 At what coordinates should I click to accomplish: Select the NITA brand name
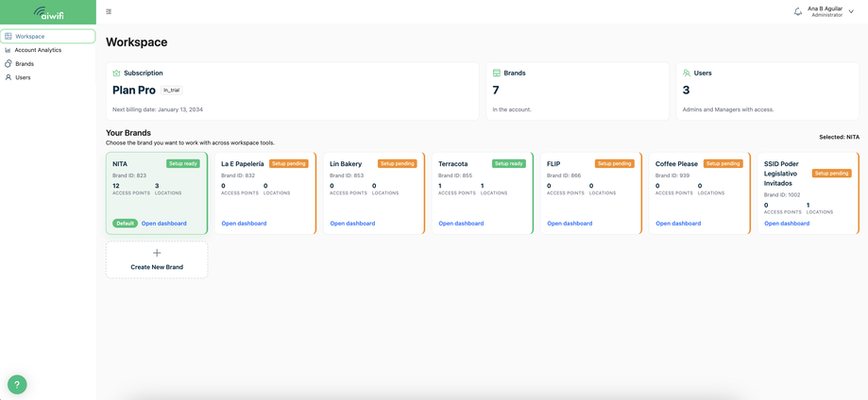pos(120,164)
